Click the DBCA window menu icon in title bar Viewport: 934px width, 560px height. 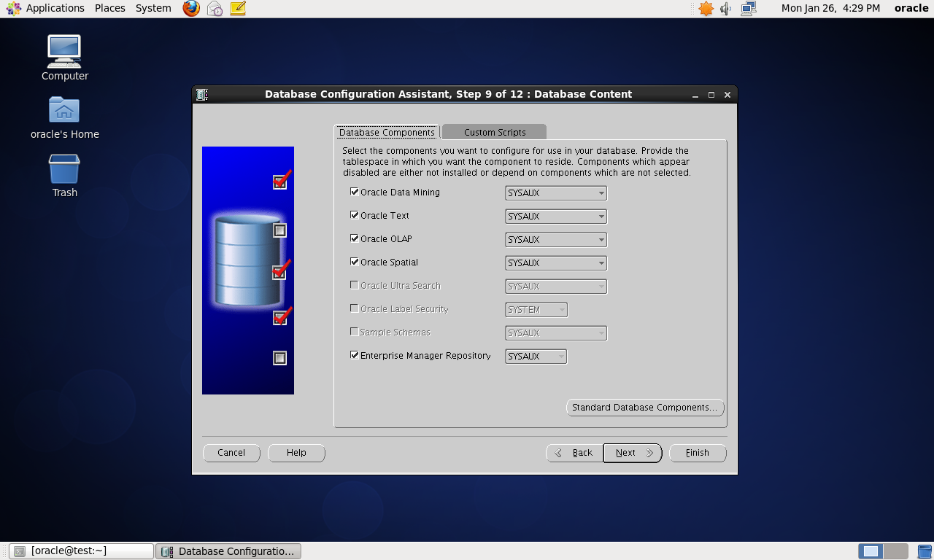202,95
